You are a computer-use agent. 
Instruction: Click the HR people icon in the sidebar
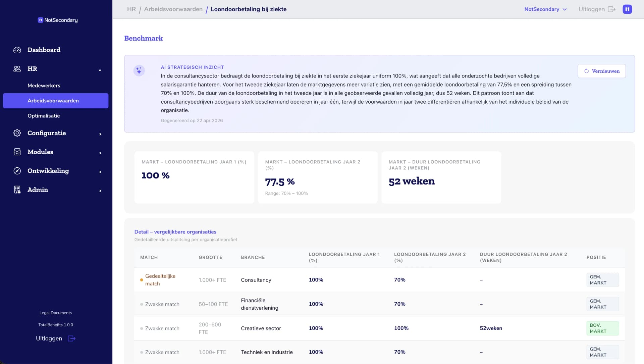(17, 68)
